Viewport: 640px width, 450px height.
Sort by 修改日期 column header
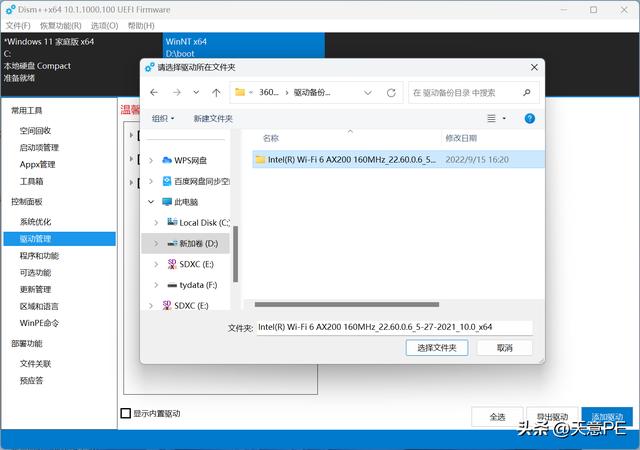461,138
